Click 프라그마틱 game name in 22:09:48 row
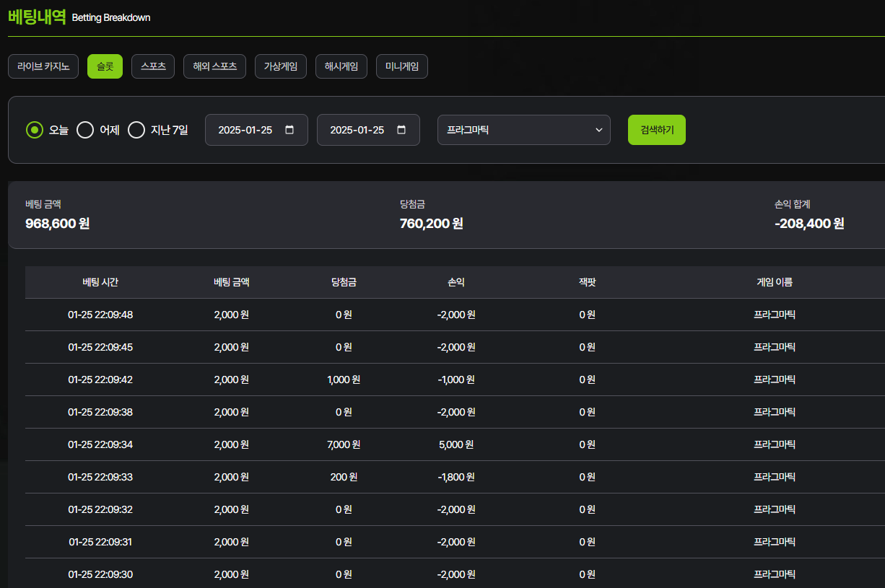The image size is (885, 588). (x=775, y=315)
